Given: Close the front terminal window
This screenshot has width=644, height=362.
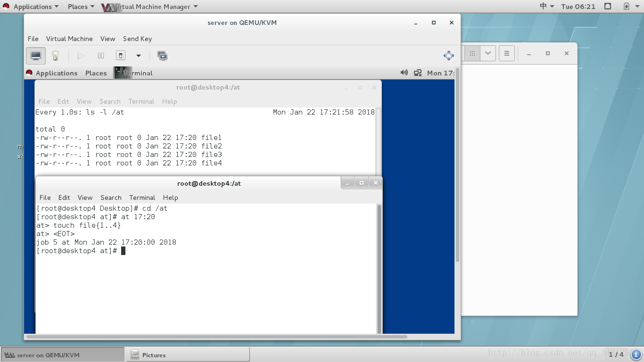Looking at the screenshot, I should (x=376, y=183).
